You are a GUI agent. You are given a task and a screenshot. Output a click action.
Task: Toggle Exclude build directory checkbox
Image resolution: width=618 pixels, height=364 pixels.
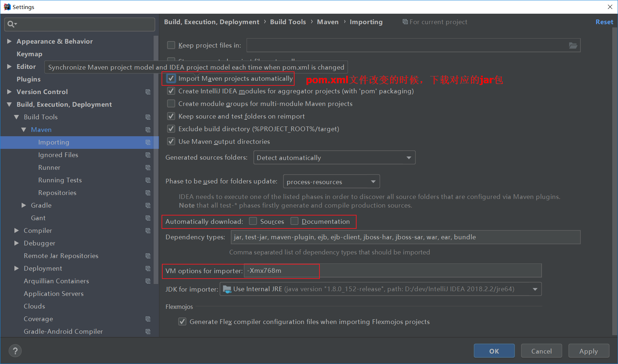(171, 129)
